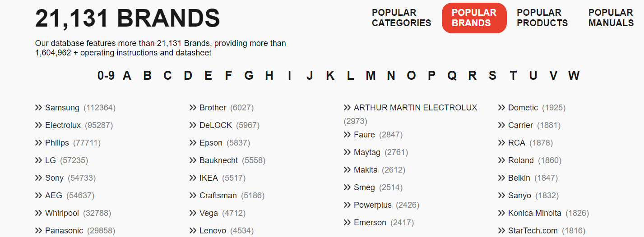Image resolution: width=644 pixels, height=237 pixels.
Task: Select the Popular Brands tab
Action: click(x=474, y=18)
